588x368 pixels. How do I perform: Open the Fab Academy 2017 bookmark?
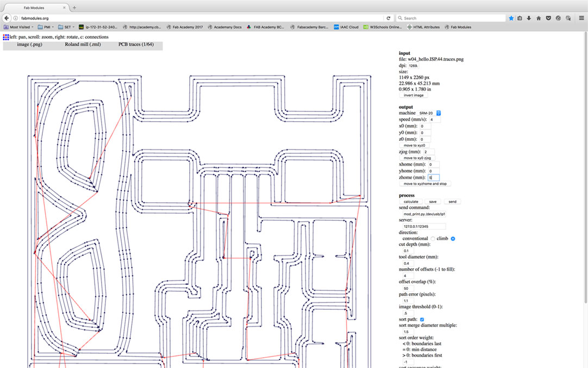pos(185,27)
